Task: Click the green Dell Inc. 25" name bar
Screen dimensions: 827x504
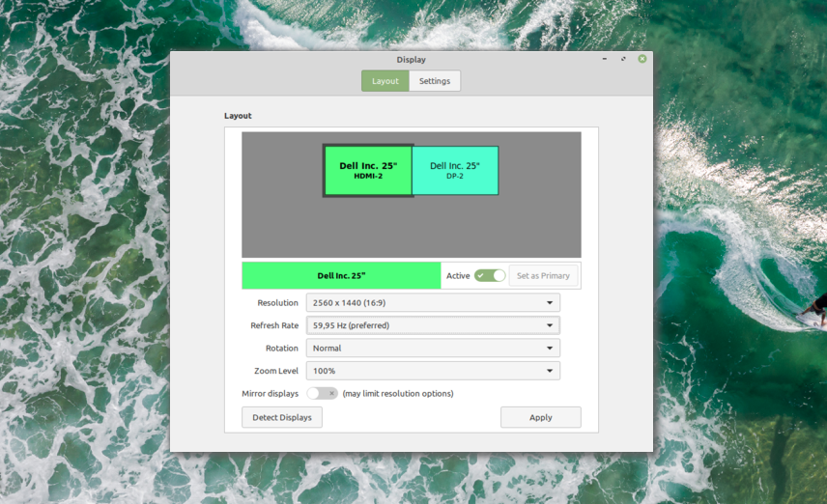Action: [341, 275]
